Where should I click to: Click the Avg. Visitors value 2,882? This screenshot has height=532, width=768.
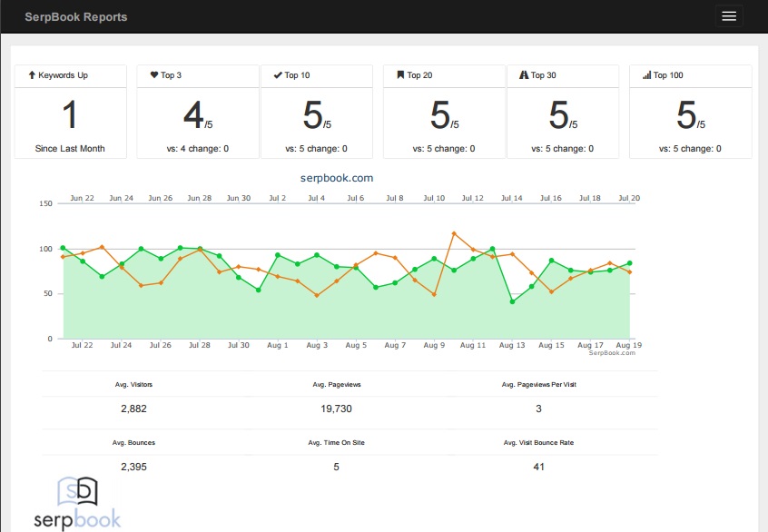click(133, 409)
